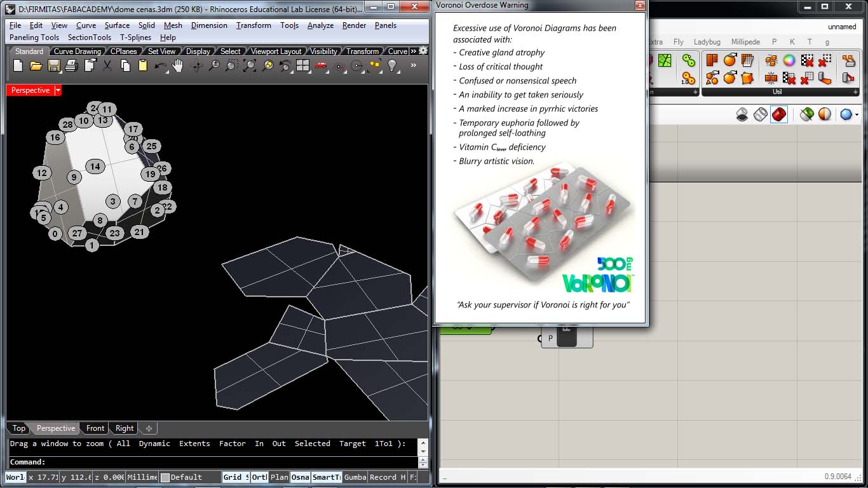Viewport: 868px width, 488px height.
Task: Select the Zoom dynamic magnifier icon
Action: pyautogui.click(x=214, y=65)
